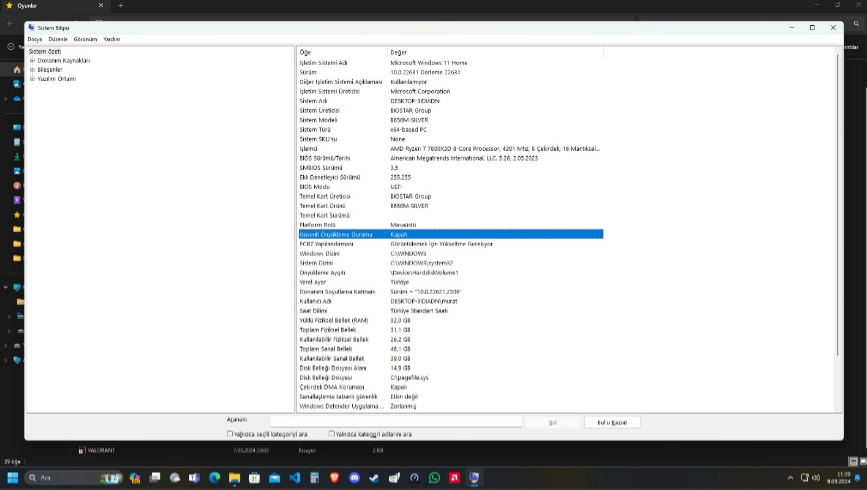Click the Home icon in File Explorer sidebar
Viewport: 867px width, 490px height.
pos(17,70)
